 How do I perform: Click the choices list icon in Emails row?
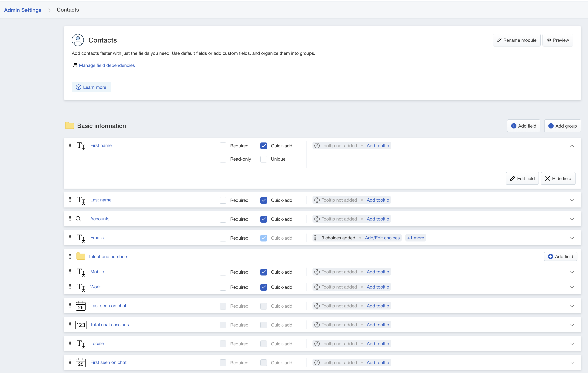pos(317,238)
